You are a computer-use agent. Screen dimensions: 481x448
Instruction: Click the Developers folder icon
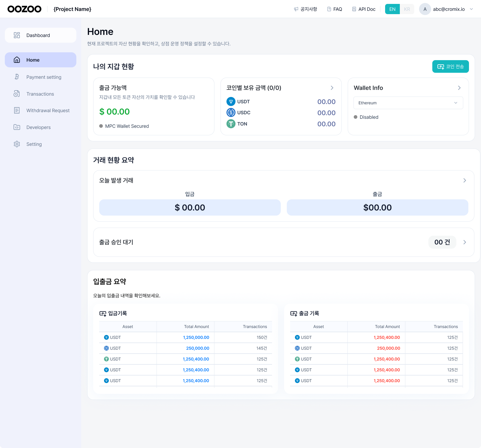(17, 127)
